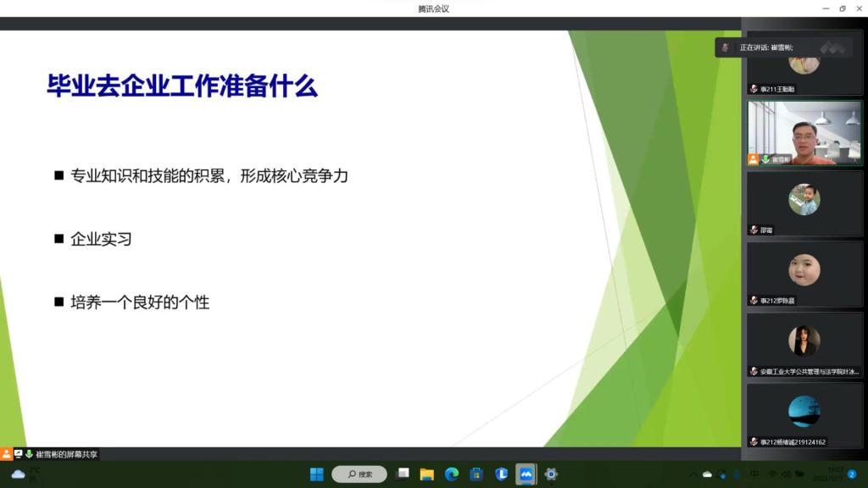Click the Windows Start button
This screenshot has width=868, height=488.
click(316, 474)
